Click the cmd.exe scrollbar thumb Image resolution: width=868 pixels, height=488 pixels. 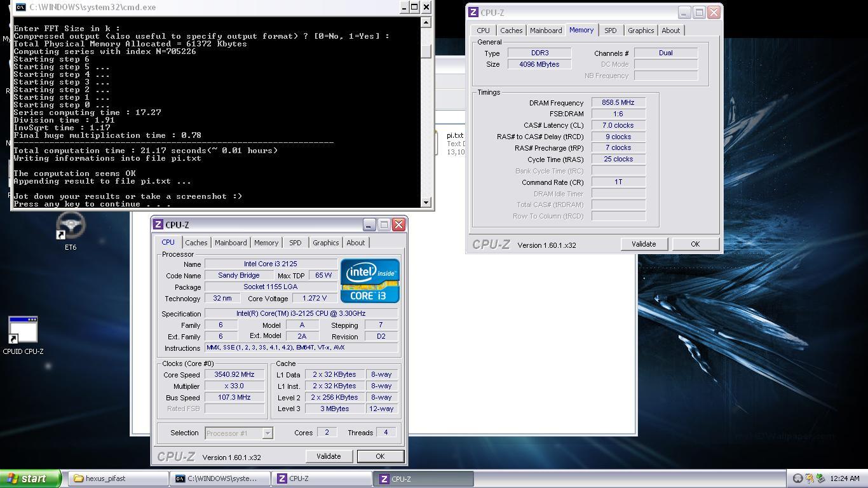click(x=426, y=51)
